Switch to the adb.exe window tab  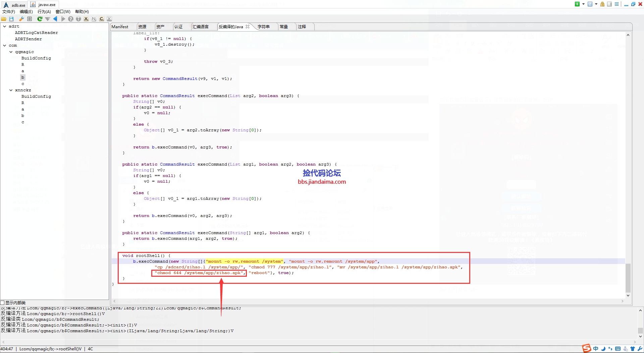[x=15, y=5]
